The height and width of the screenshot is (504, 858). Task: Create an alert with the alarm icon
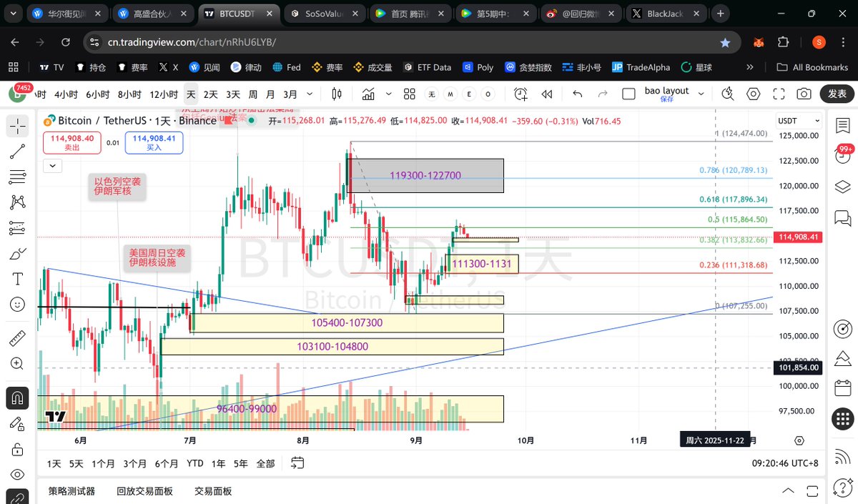click(x=521, y=94)
